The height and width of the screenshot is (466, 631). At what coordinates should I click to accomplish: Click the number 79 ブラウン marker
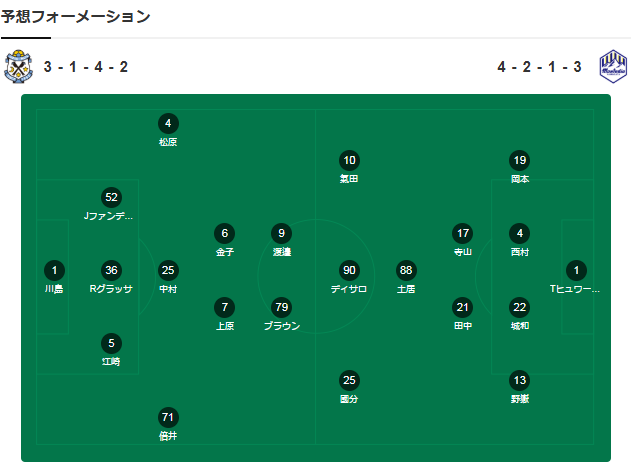pyautogui.click(x=282, y=306)
